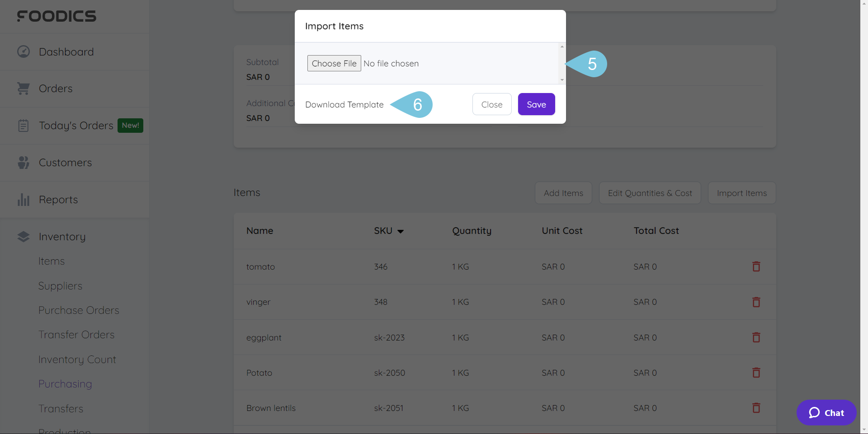
Task: Download the import template
Action: (344, 104)
